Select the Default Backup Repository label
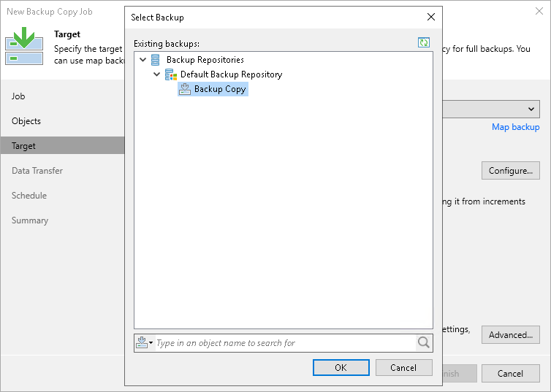The image size is (551, 392). [x=231, y=74]
